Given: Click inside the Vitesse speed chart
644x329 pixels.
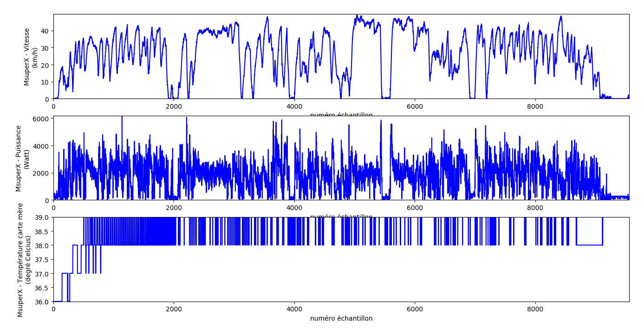Looking at the screenshot, I should 341,57.
